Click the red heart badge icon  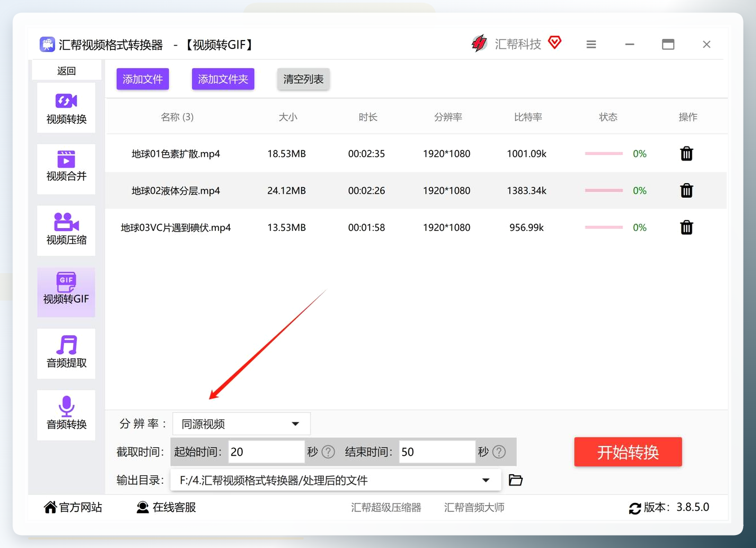555,42
